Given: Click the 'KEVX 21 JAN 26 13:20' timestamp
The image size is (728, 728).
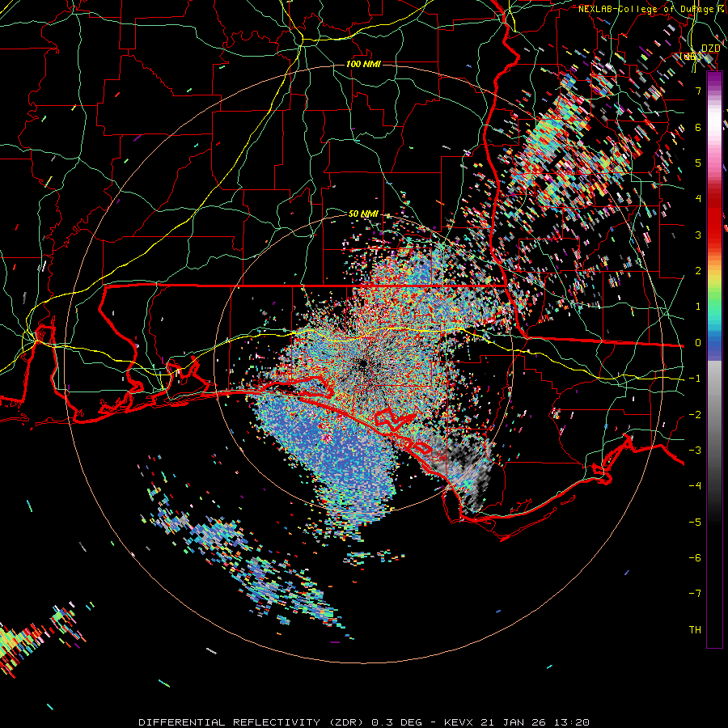Looking at the screenshot, I should tap(517, 722).
